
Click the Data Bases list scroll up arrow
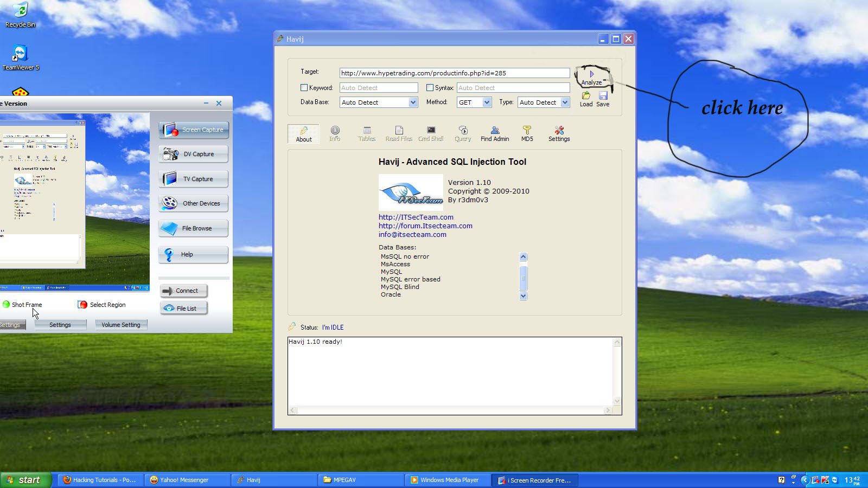pos(523,257)
